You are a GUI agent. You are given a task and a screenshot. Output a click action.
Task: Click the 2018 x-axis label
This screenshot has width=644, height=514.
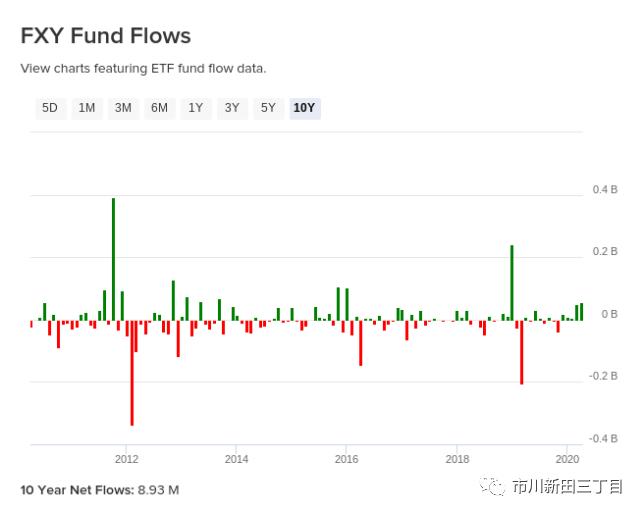pos(457,460)
